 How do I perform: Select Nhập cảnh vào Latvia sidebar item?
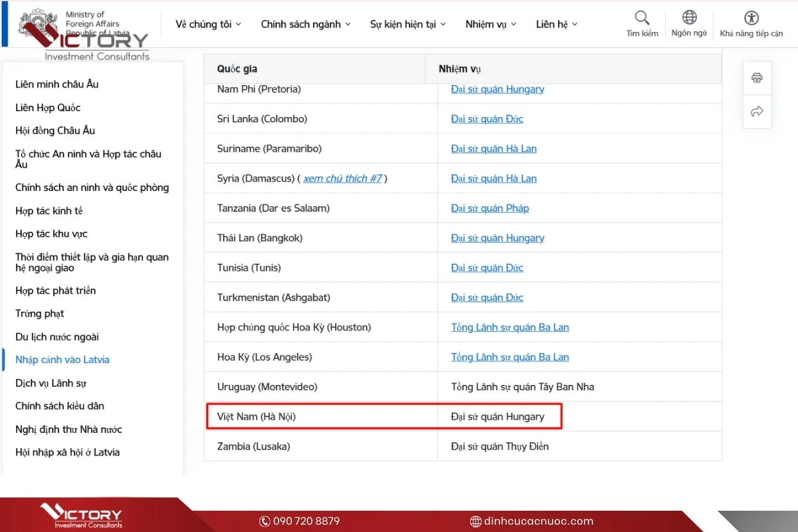[63, 360]
